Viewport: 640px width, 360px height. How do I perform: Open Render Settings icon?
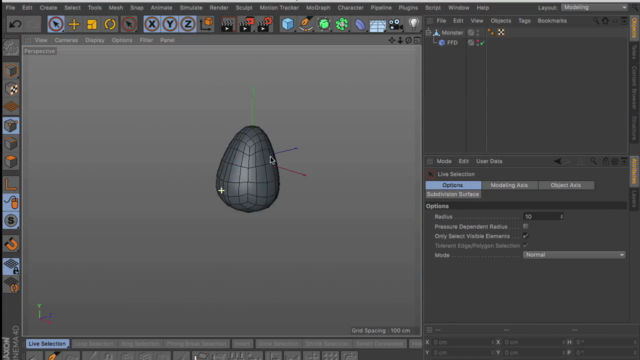pyautogui.click(x=264, y=24)
